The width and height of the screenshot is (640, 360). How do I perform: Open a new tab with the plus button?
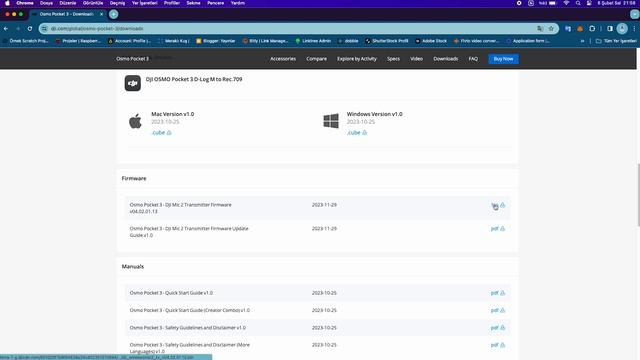[113, 14]
